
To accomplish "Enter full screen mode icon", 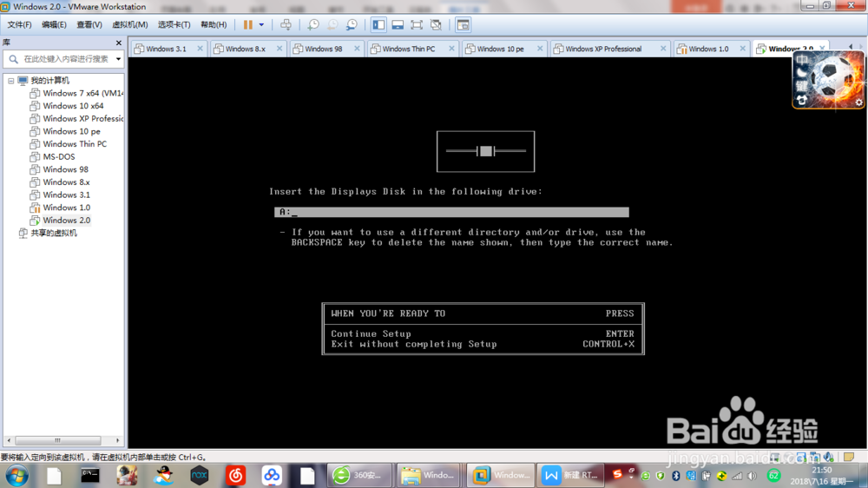I will click(417, 25).
